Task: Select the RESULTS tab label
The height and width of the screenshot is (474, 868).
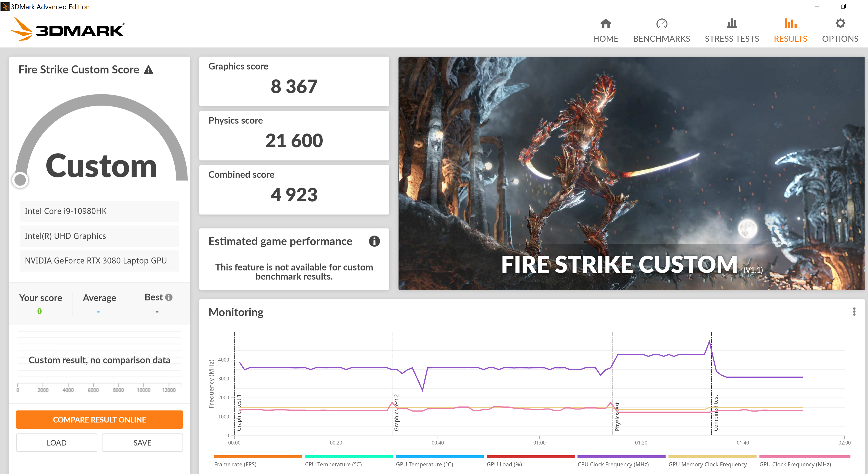Action: pos(790,39)
